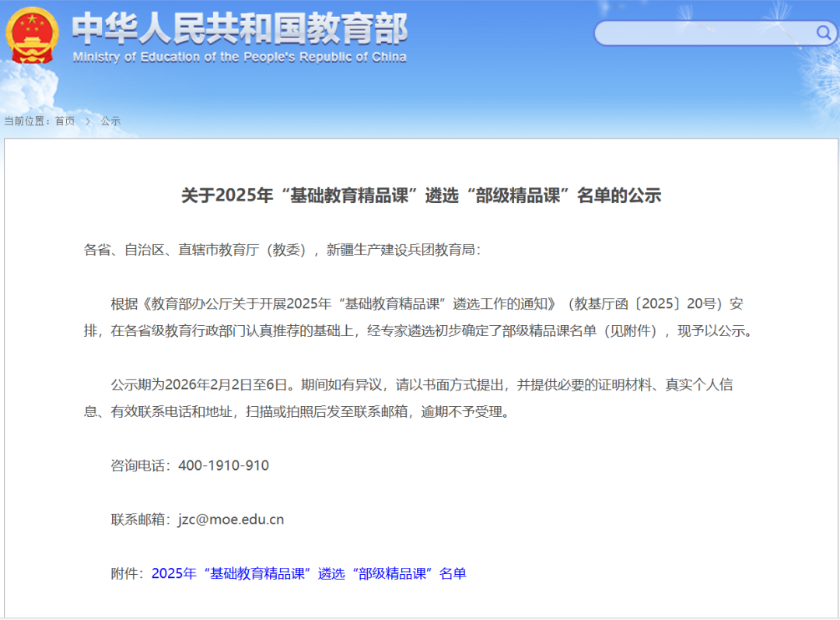840x620 pixels.
Task: Click the 中华人民共和国教育部 site title
Action: coord(240,30)
